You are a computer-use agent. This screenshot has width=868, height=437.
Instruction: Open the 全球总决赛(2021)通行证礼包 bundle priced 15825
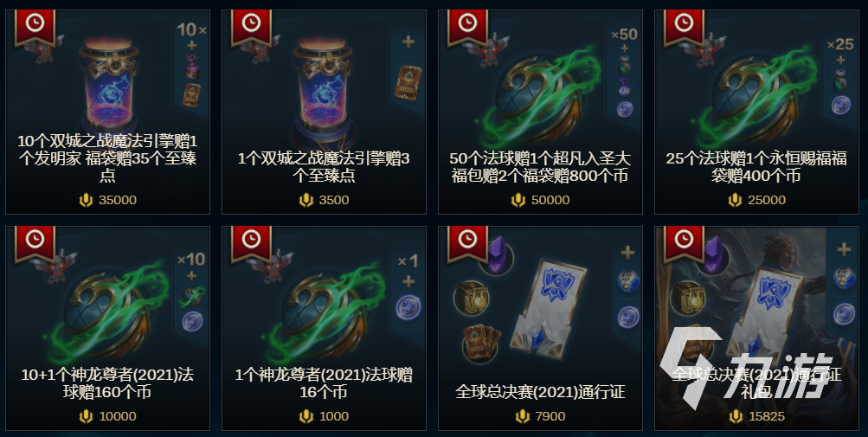756,329
